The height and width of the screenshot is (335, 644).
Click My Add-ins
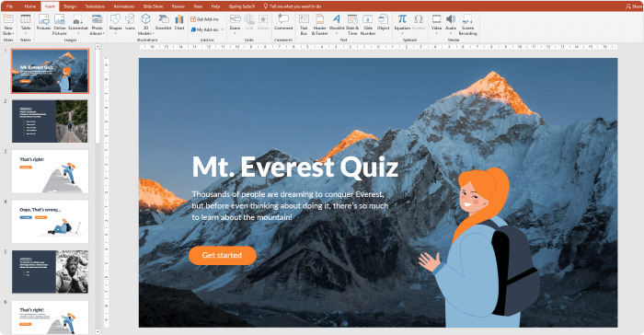[x=205, y=29]
